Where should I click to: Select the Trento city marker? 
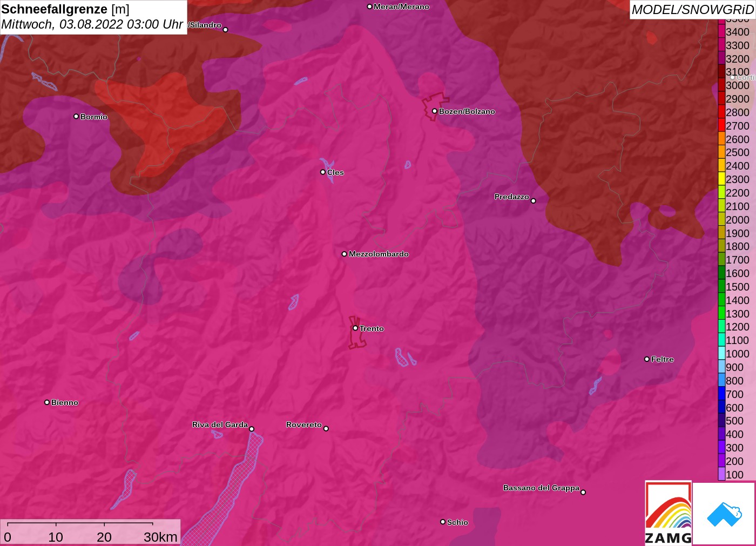355,328
